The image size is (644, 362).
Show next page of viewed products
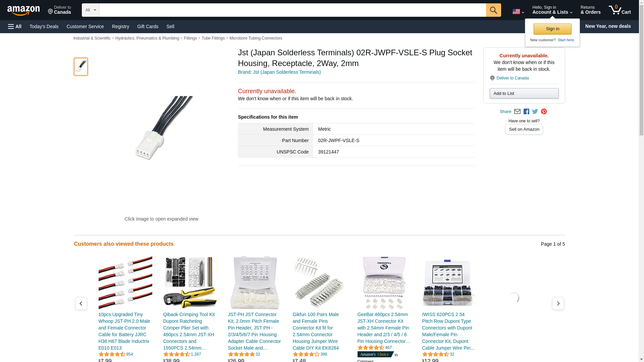click(558, 303)
